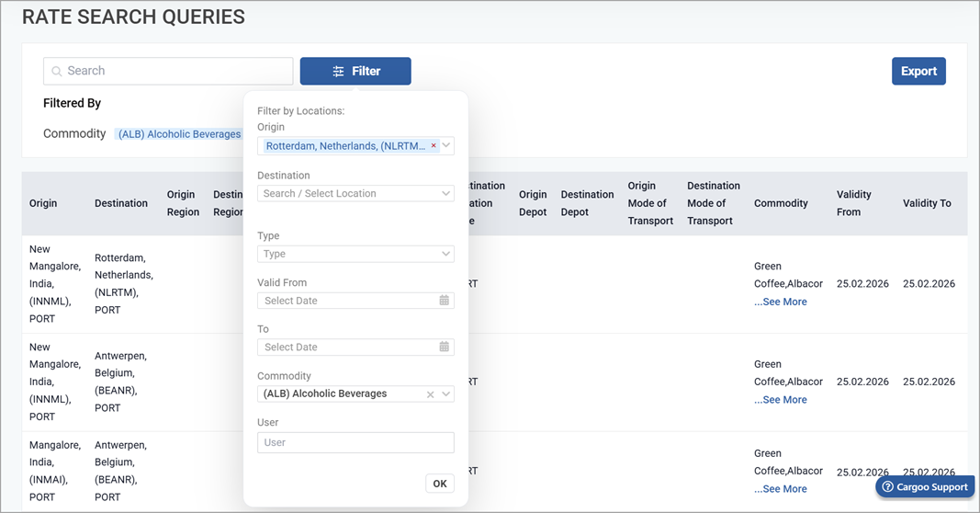Open the To date calendar icon

[444, 347]
